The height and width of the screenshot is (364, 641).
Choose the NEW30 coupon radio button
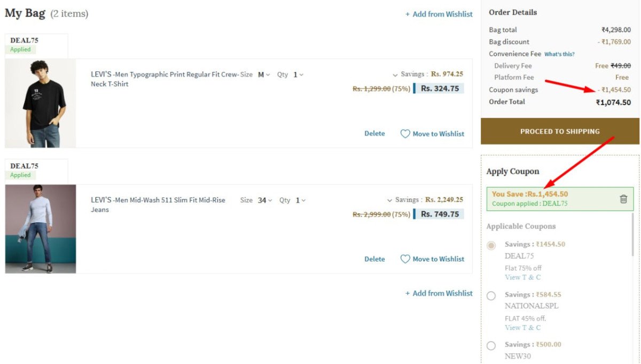click(491, 346)
